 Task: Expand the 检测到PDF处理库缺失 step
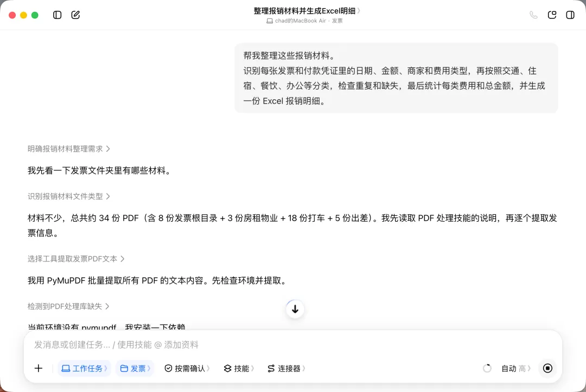tap(68, 306)
